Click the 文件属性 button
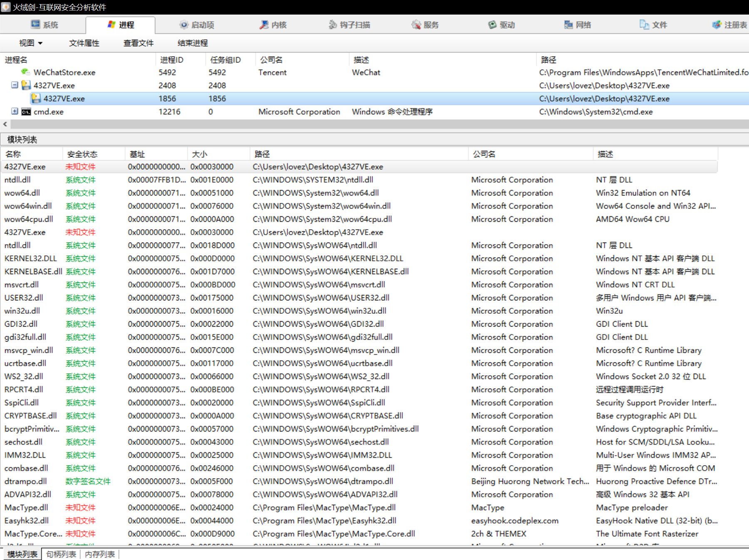The image size is (749, 560). click(84, 43)
